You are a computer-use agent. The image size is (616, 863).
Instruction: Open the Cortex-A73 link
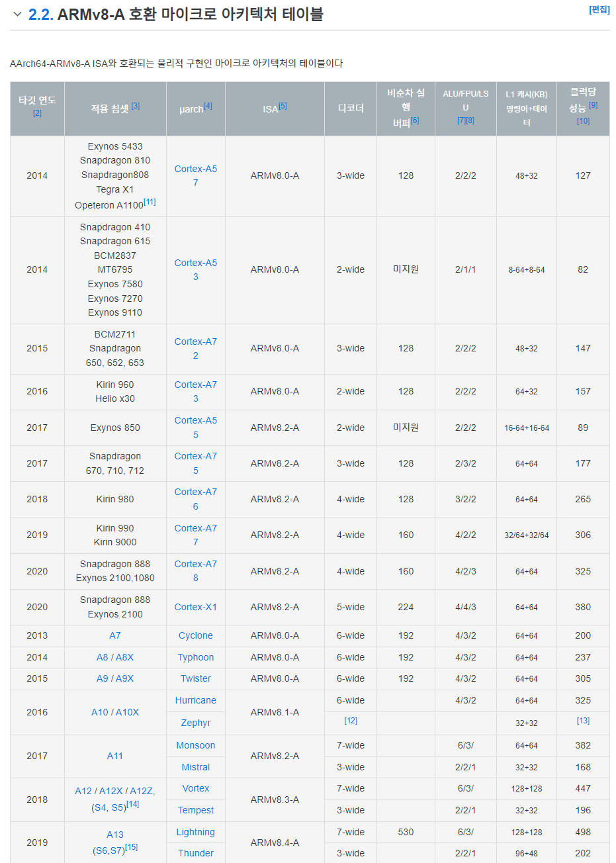click(196, 392)
